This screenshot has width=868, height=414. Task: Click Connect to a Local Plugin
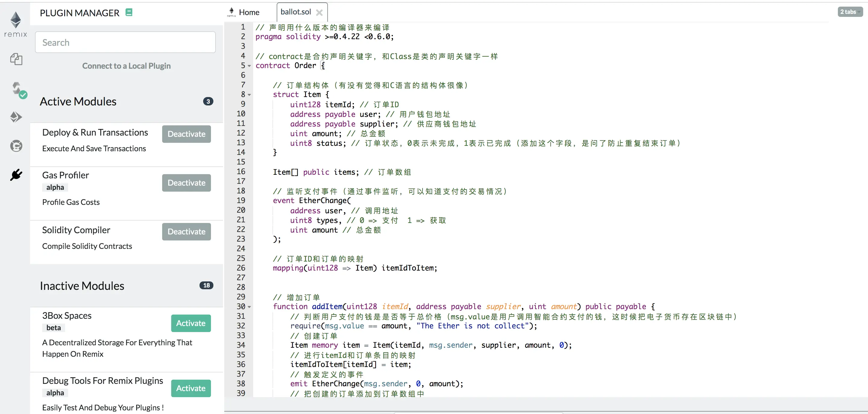coord(126,66)
